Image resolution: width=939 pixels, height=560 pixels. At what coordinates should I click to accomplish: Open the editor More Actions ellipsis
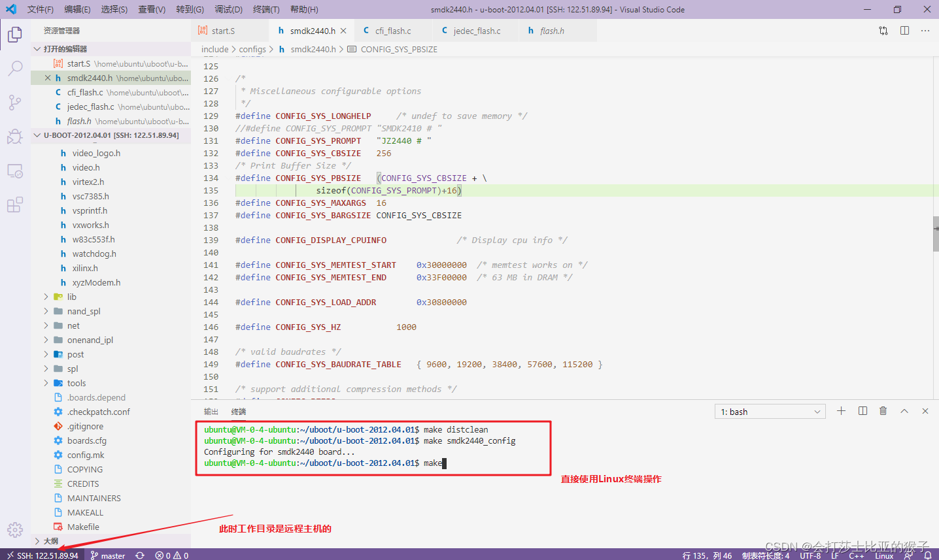coord(925,31)
